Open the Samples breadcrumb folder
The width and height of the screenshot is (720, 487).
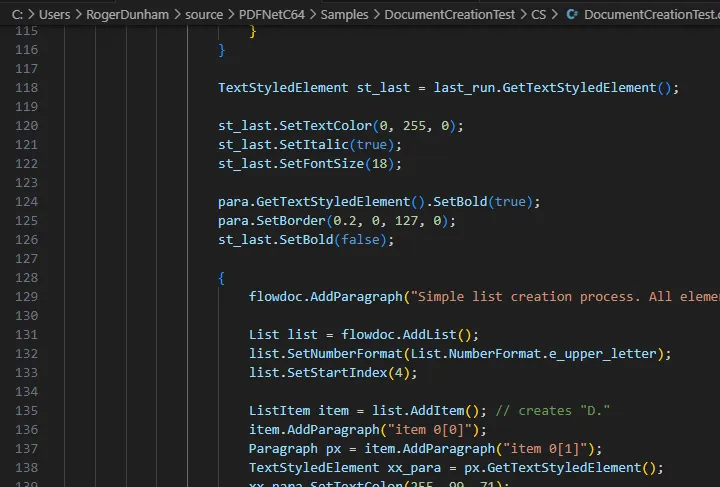(x=344, y=15)
